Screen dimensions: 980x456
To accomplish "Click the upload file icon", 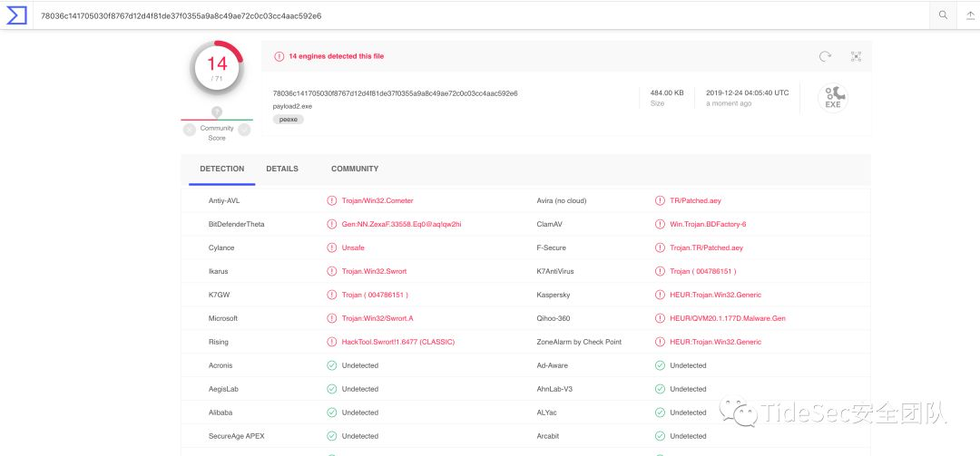I will pyautogui.click(x=967, y=15).
